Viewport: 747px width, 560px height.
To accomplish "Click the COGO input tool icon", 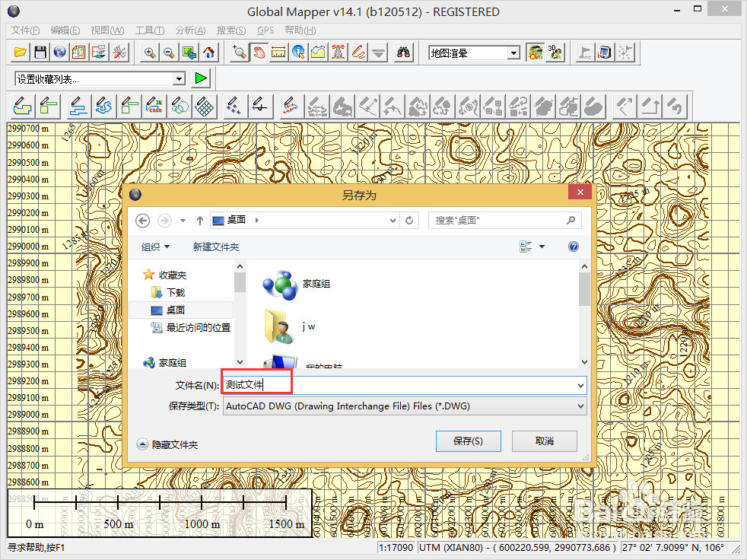I will pyautogui.click(x=155, y=107).
